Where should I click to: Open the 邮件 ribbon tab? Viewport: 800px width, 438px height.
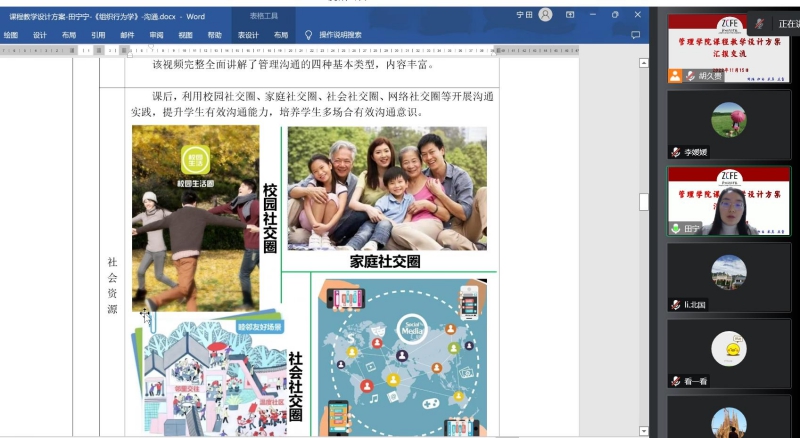click(x=127, y=34)
